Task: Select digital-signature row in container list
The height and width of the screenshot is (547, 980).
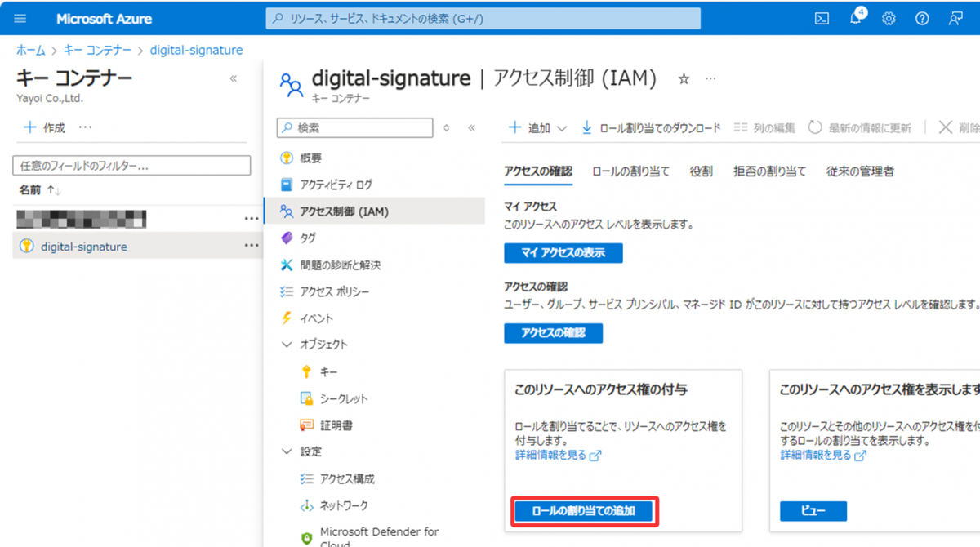Action: click(136, 246)
